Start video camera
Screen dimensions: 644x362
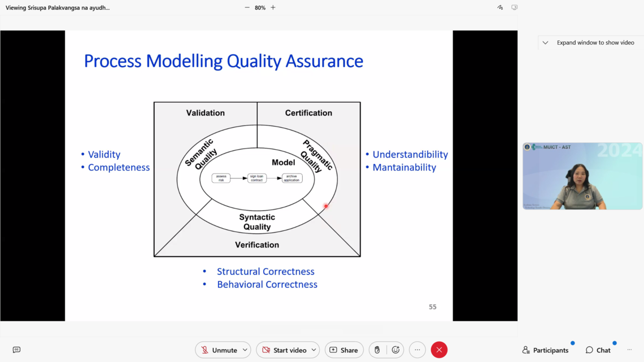point(284,350)
